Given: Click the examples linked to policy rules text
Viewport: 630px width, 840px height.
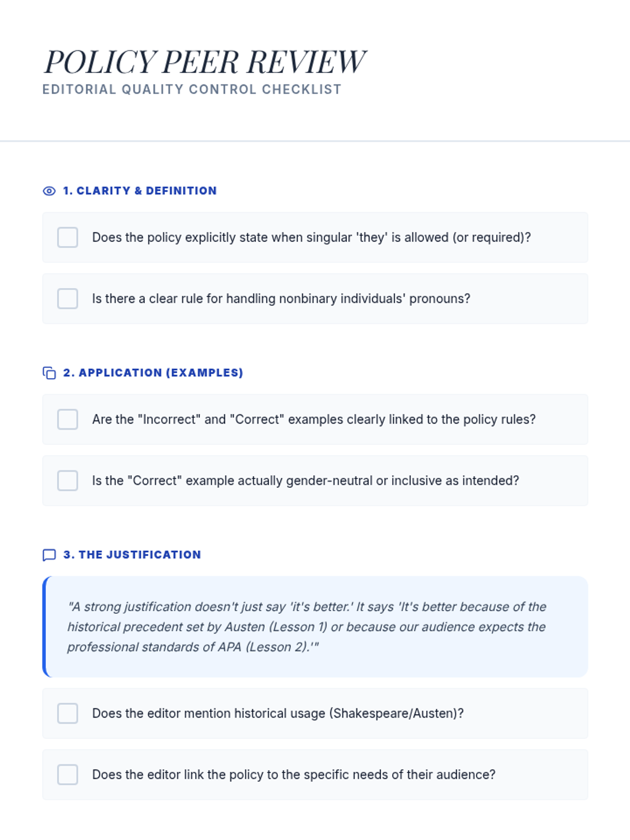Looking at the screenshot, I should coord(314,419).
